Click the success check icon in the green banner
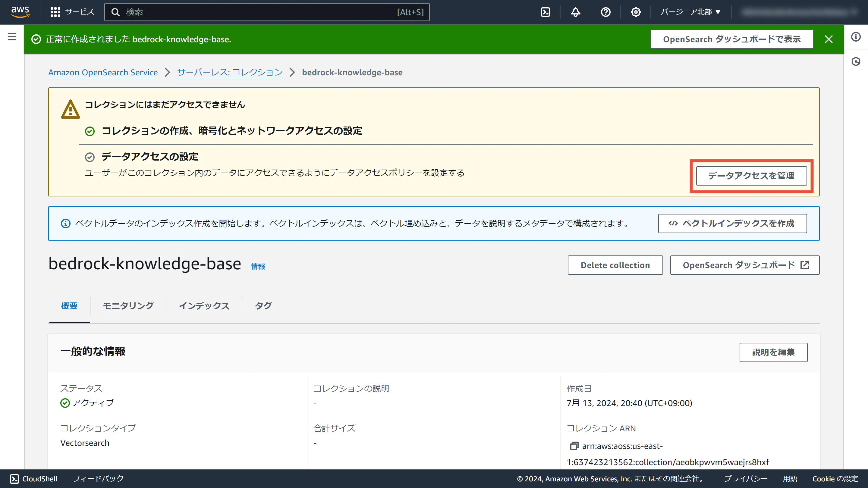Screen dimensions: 868x488 tap(36, 39)
